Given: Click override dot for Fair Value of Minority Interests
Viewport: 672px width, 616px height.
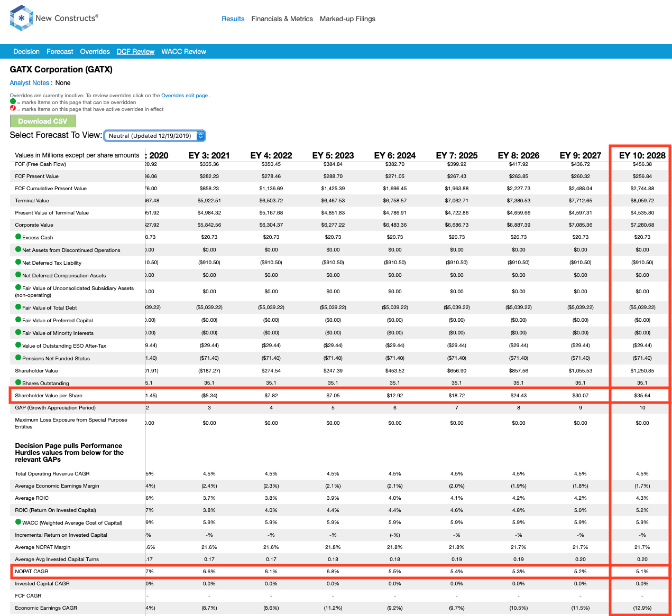Looking at the screenshot, I should 18,332.
